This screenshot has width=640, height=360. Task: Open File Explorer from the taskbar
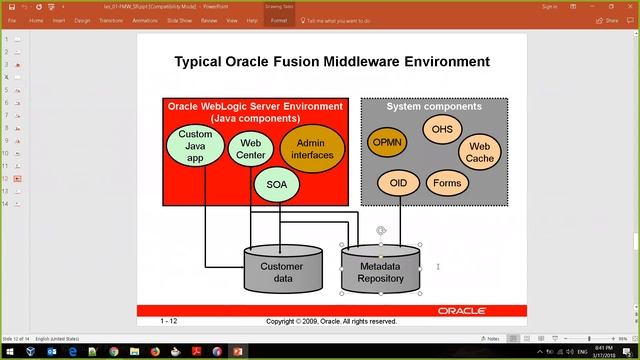click(x=134, y=351)
